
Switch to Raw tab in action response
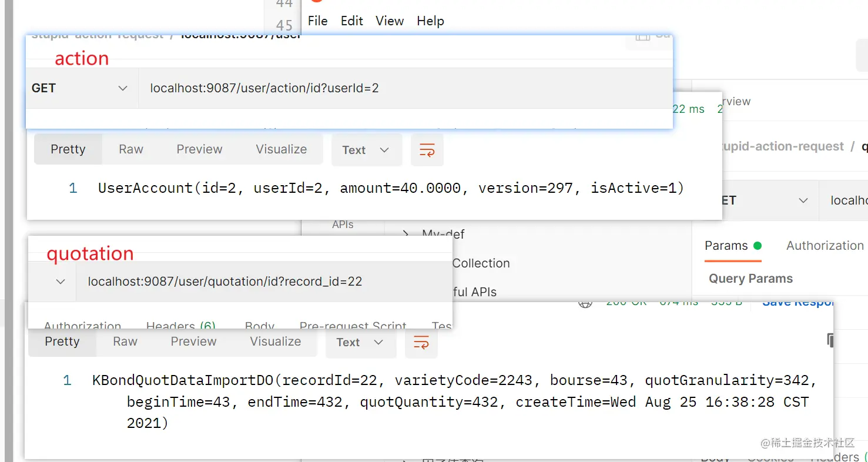click(131, 149)
